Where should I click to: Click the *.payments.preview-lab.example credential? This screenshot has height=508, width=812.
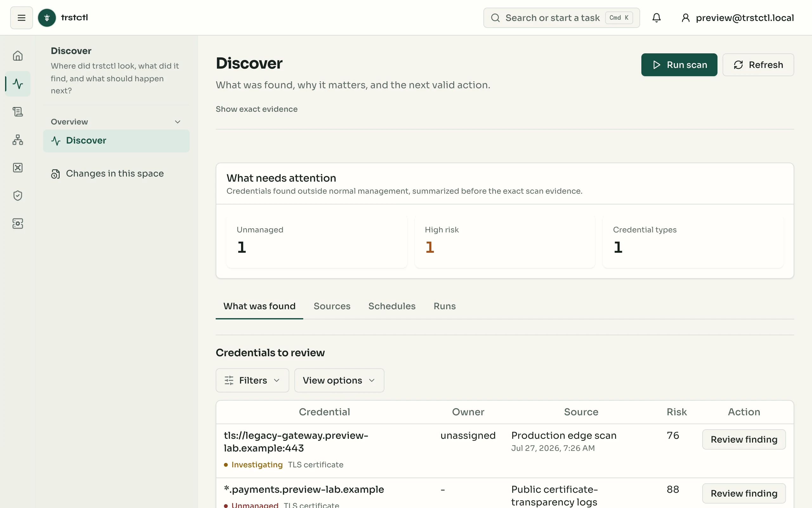(x=304, y=490)
